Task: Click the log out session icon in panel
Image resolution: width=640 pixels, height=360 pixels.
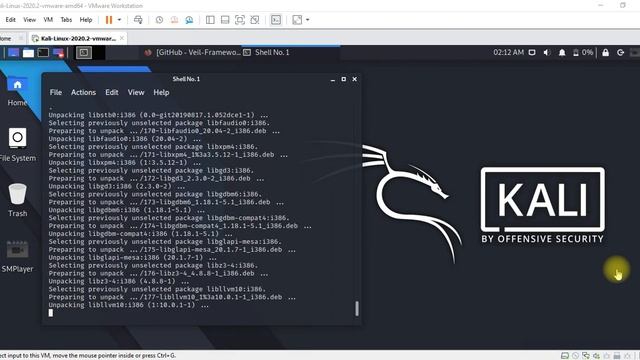Action: tap(620, 52)
